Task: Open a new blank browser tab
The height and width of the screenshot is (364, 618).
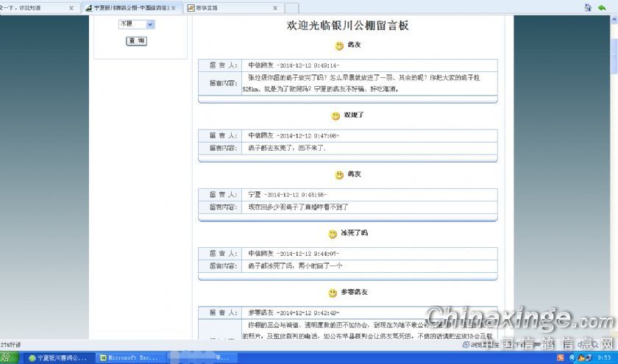Action: pyautogui.click(x=292, y=8)
